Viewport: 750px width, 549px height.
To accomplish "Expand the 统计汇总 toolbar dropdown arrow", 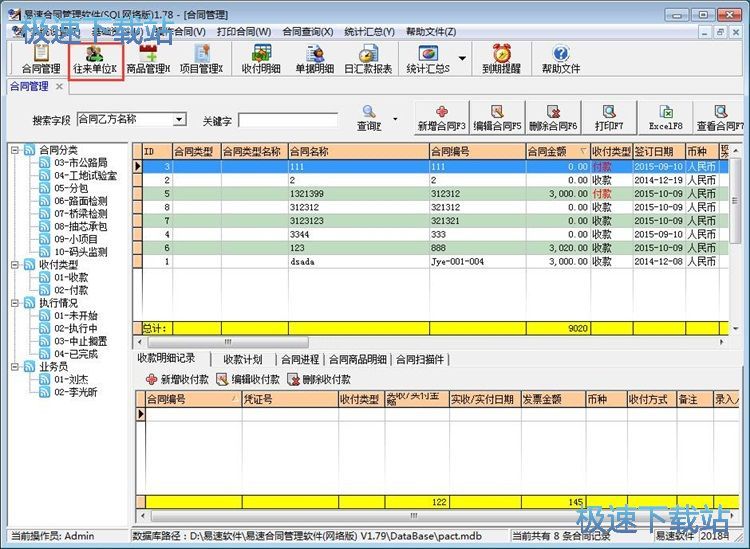I will tap(462, 59).
